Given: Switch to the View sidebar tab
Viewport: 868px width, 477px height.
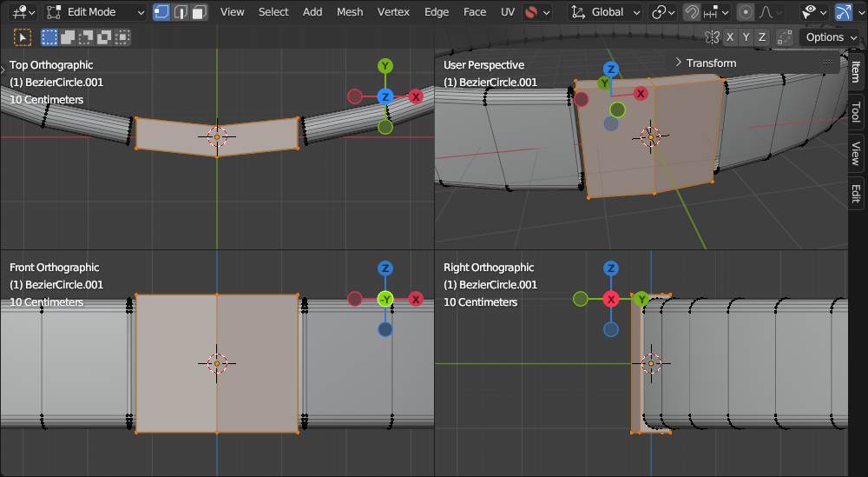Looking at the screenshot, I should pos(855,153).
